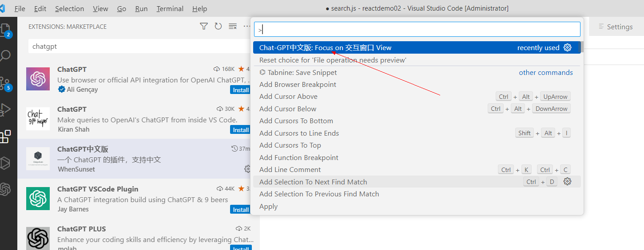Click the filter extensions funnel icon
Image resolution: width=644 pixels, height=250 pixels.
pyautogui.click(x=204, y=27)
